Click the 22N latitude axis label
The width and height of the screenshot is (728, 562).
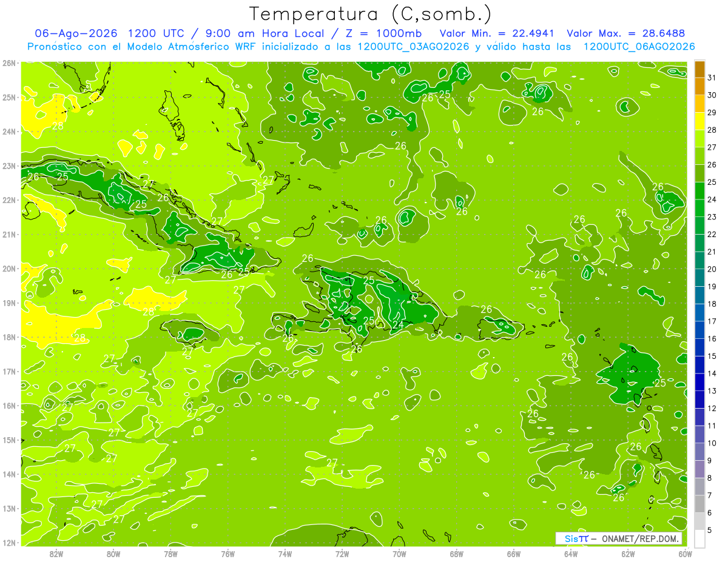(8, 200)
